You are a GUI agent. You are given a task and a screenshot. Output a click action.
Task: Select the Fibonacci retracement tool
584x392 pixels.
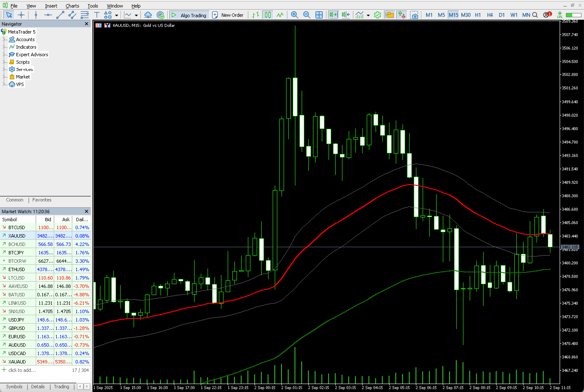pyautogui.click(x=84, y=15)
